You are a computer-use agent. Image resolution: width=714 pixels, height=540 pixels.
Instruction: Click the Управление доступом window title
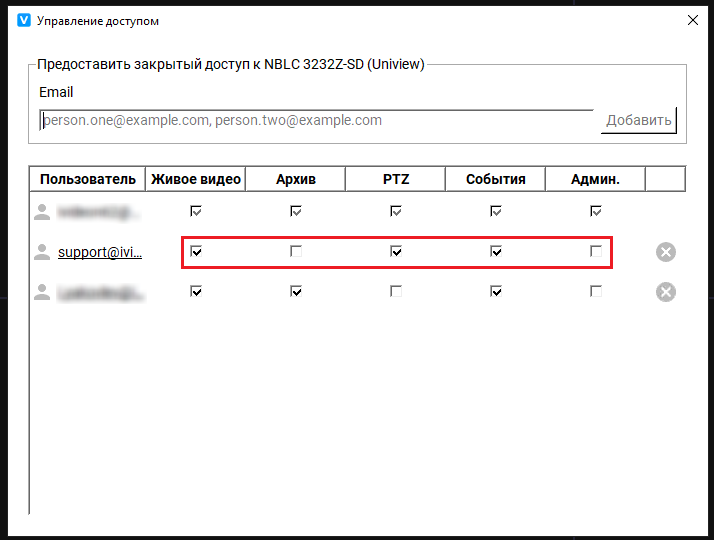98,21
